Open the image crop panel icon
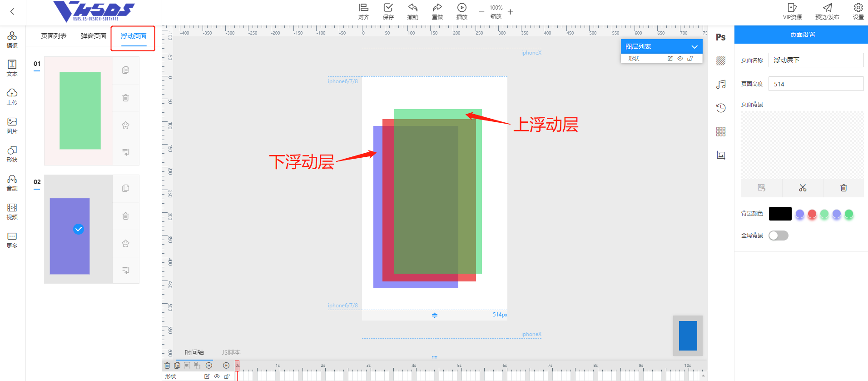This screenshot has width=868, height=381. 721,155
